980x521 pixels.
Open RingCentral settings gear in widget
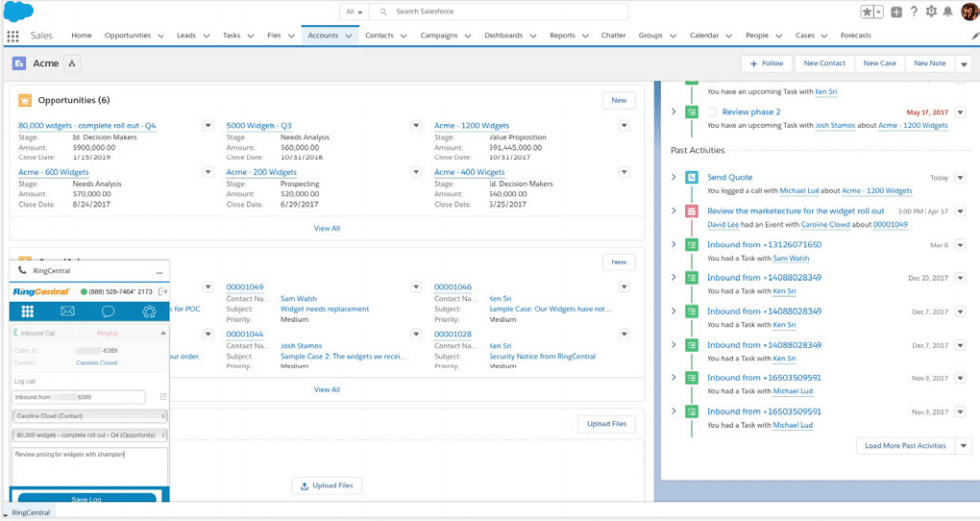click(x=149, y=311)
